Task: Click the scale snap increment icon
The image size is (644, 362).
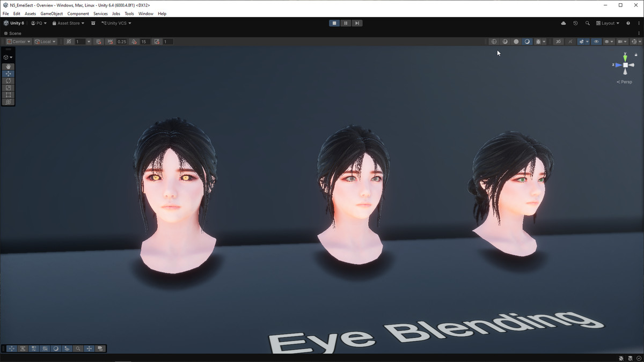Action: (157, 41)
